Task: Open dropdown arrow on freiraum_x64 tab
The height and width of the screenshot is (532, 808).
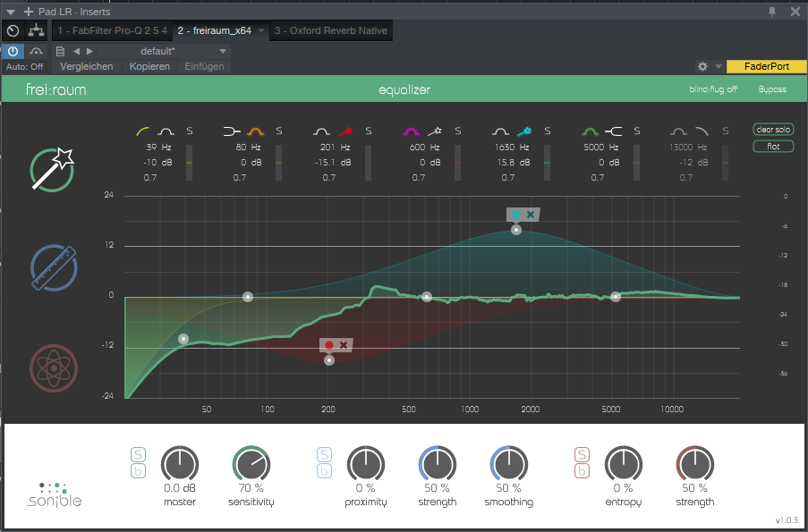Action: coord(261,31)
